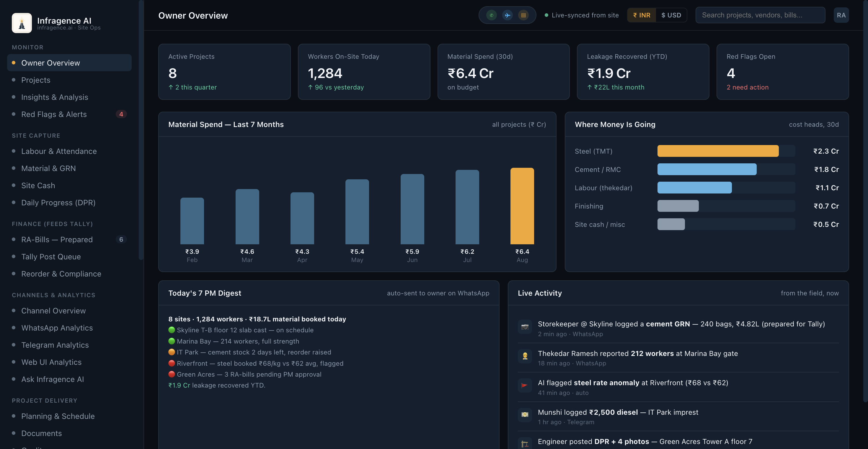Click the cash icon beside diesel activity
The image size is (868, 449).
pos(525,415)
